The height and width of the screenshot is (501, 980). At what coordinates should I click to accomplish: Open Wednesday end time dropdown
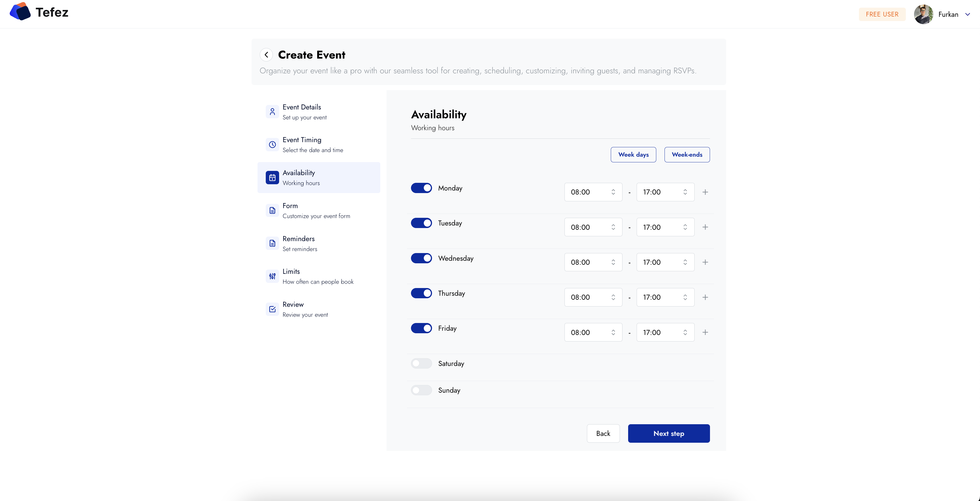[x=665, y=262]
